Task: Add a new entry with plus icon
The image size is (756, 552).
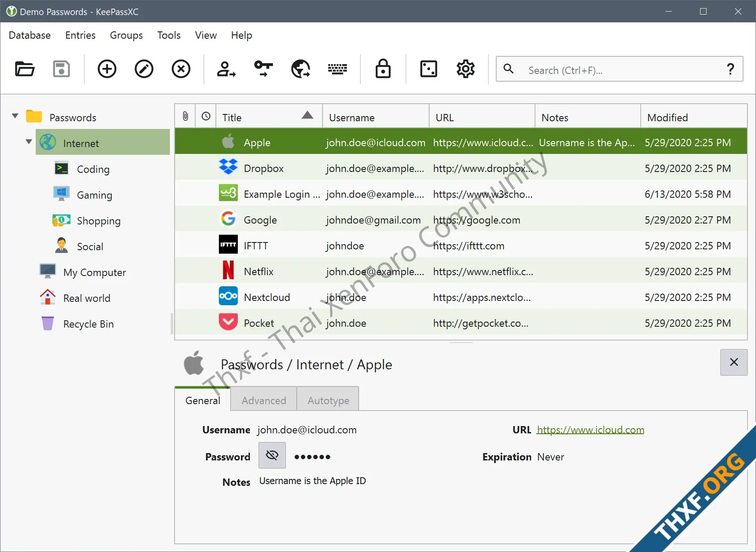Action: (107, 69)
